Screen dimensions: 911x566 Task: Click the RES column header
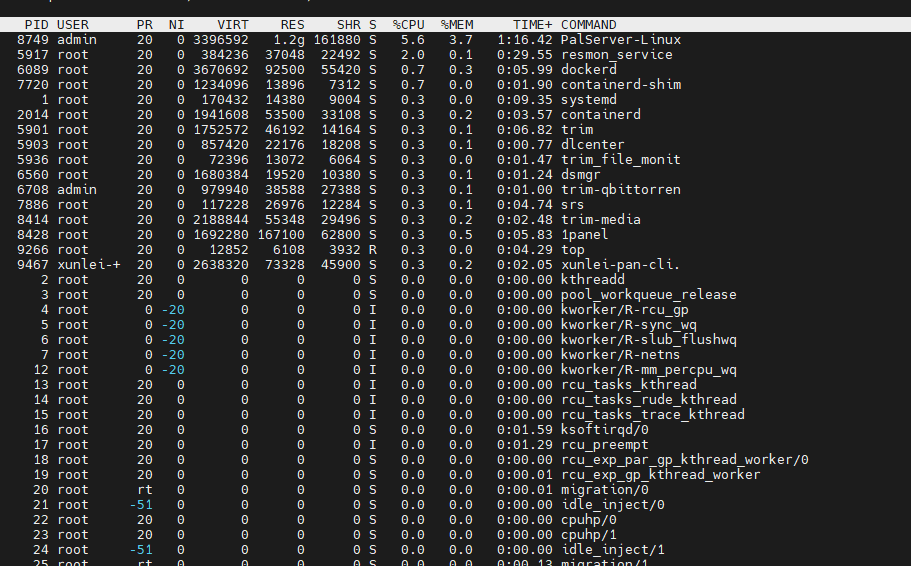click(292, 25)
